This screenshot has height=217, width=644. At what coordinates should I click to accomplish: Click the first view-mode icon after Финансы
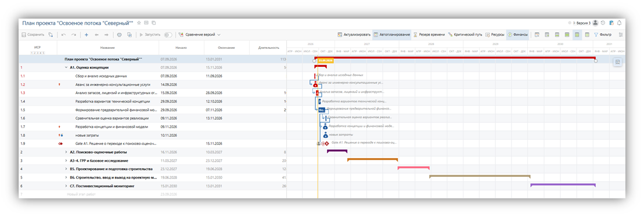click(x=537, y=35)
